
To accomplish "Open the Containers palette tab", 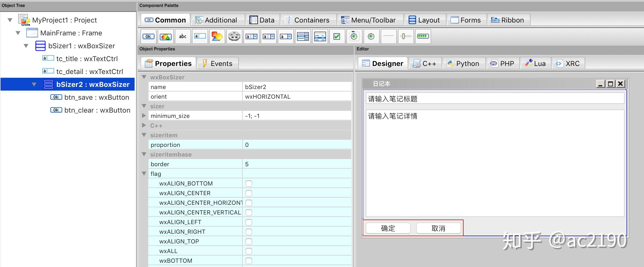I will (x=308, y=20).
